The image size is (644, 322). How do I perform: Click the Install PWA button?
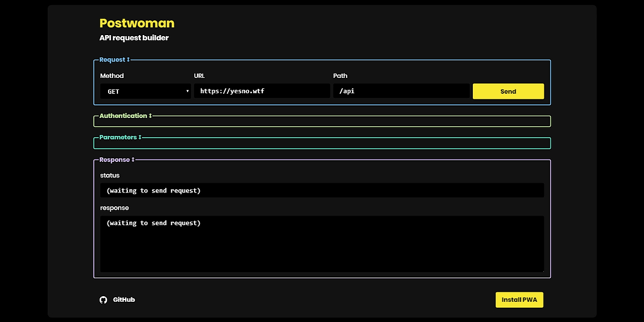(519, 300)
